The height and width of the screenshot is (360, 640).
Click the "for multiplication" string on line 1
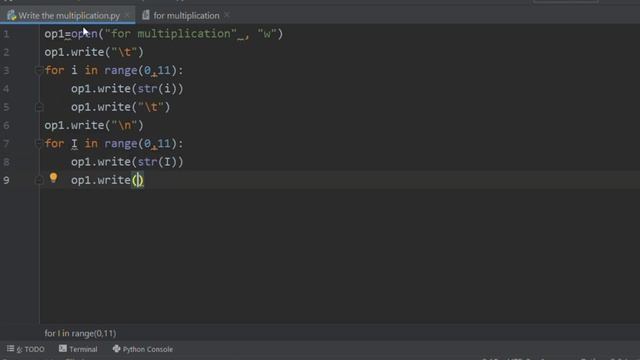click(x=171, y=33)
